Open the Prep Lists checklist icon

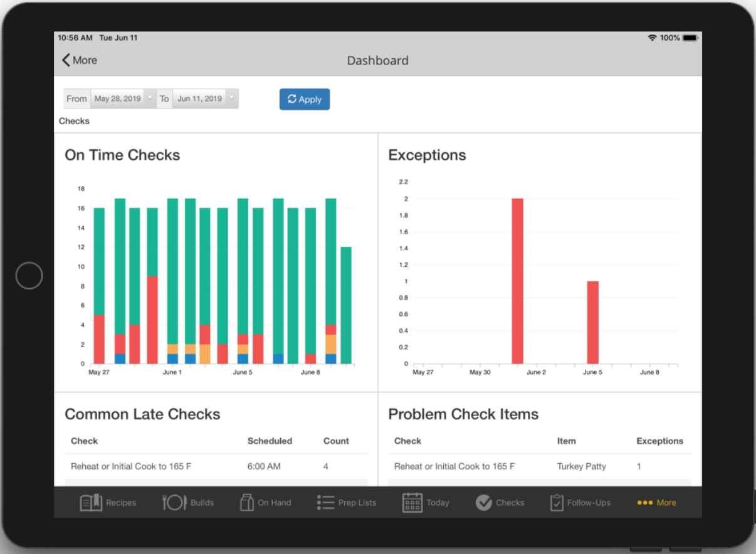point(325,502)
